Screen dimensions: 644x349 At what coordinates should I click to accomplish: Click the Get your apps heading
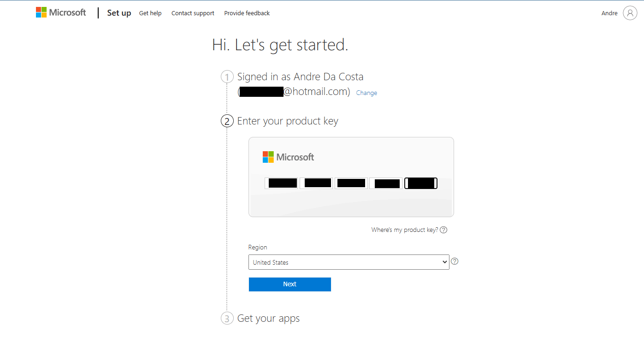(268, 319)
